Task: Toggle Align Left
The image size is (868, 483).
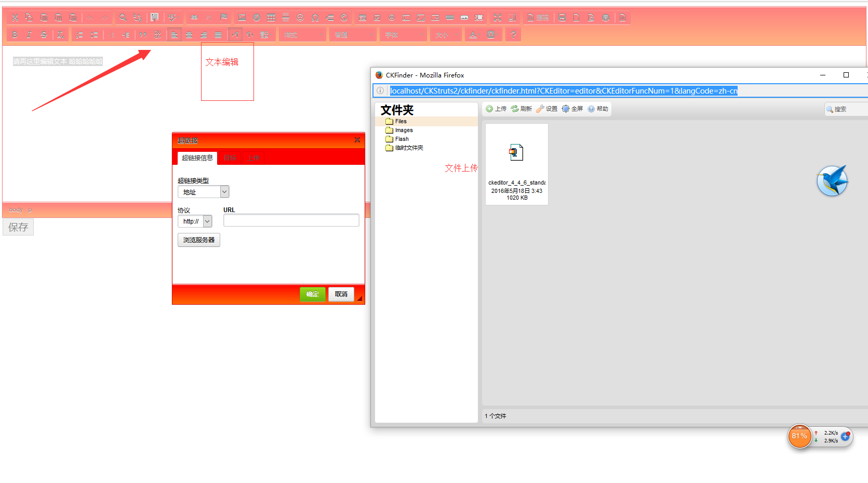Action: pos(175,35)
